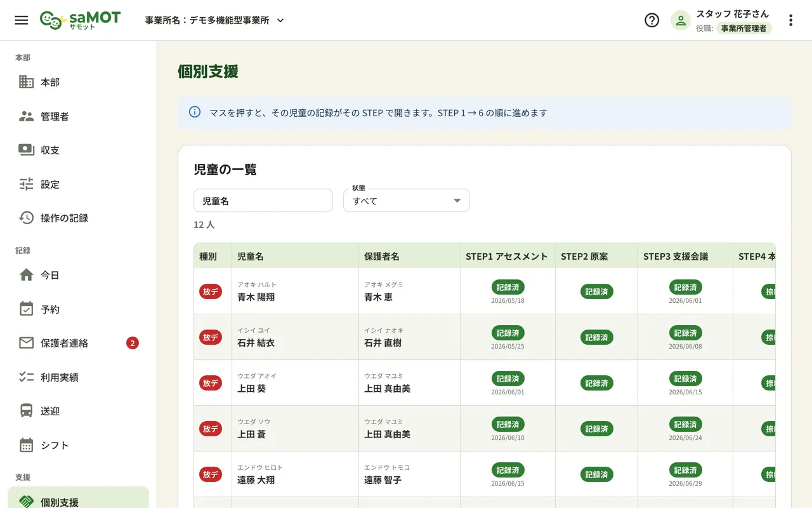Select 利用実績 in the sidebar

click(78, 377)
